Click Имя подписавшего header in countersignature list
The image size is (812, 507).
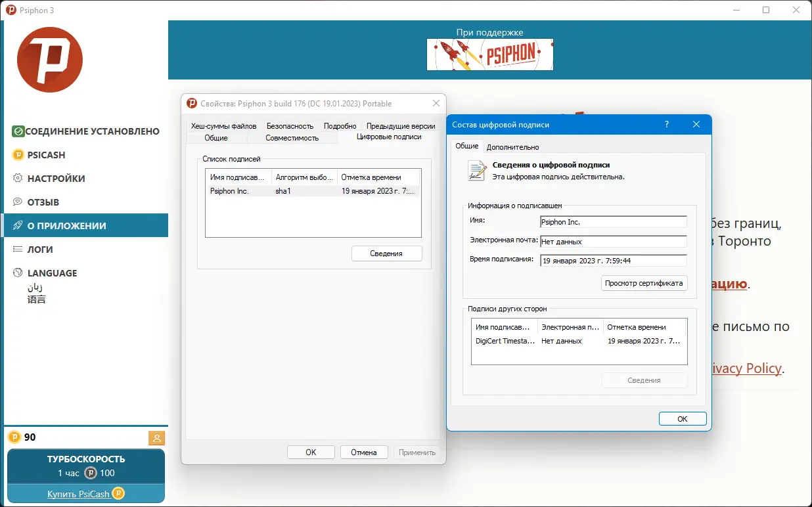click(505, 327)
